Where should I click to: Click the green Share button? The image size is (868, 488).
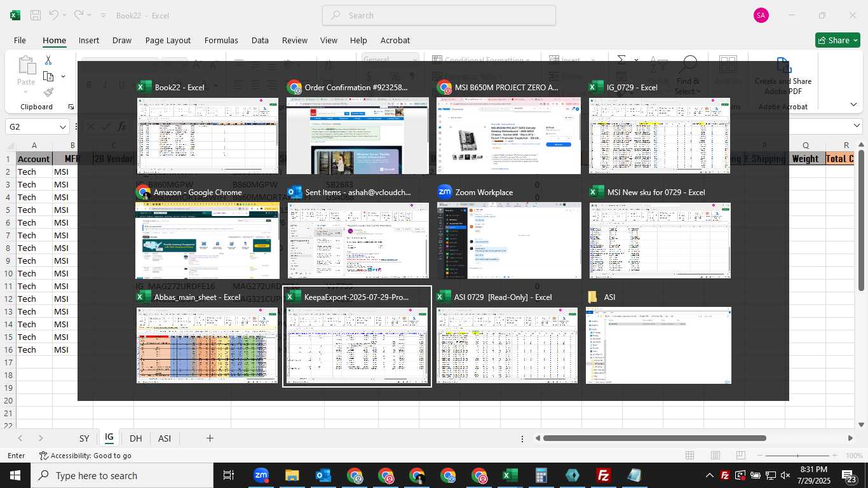coord(837,40)
